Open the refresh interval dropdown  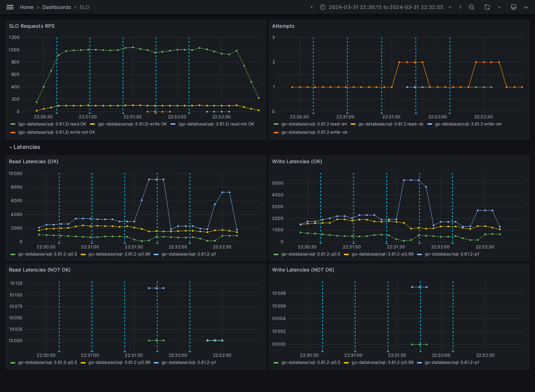click(499, 7)
